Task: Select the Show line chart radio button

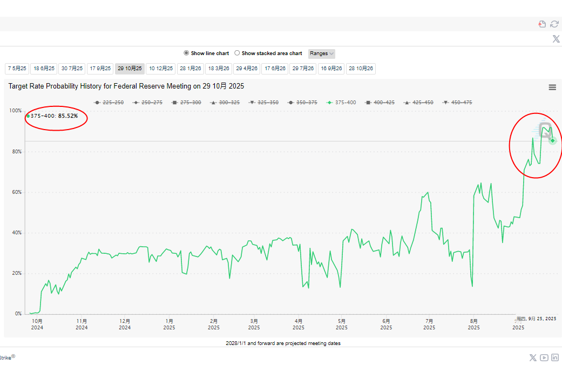Action: pos(186,53)
